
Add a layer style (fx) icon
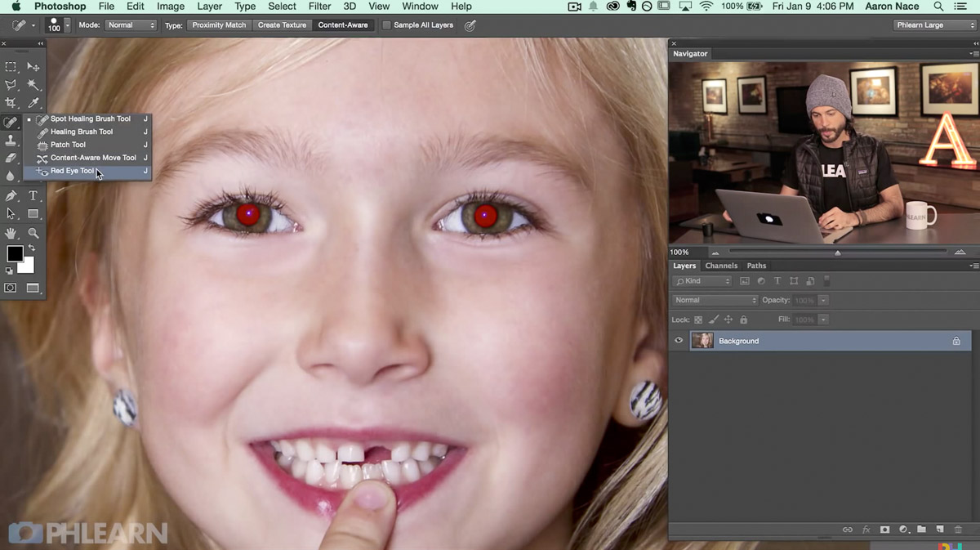(866, 530)
